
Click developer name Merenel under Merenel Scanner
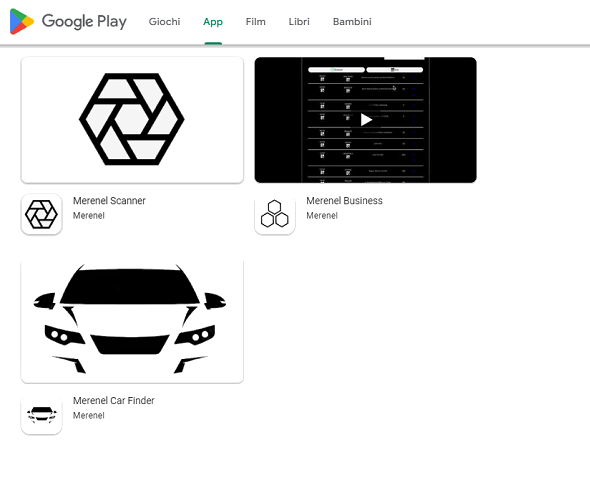89,216
